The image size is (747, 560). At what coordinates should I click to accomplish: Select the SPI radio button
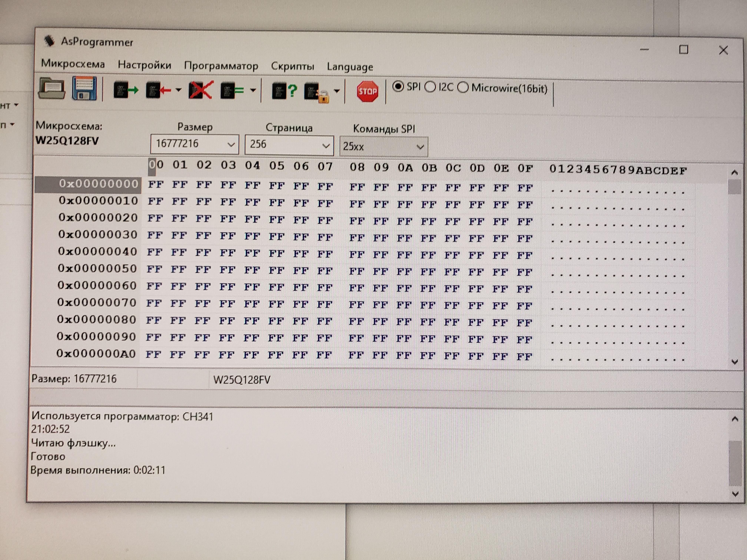[399, 87]
